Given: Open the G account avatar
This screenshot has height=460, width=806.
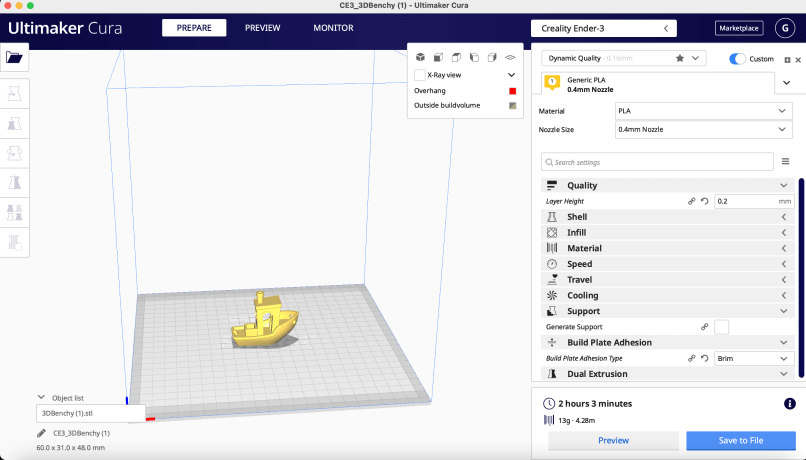Looking at the screenshot, I should [785, 28].
